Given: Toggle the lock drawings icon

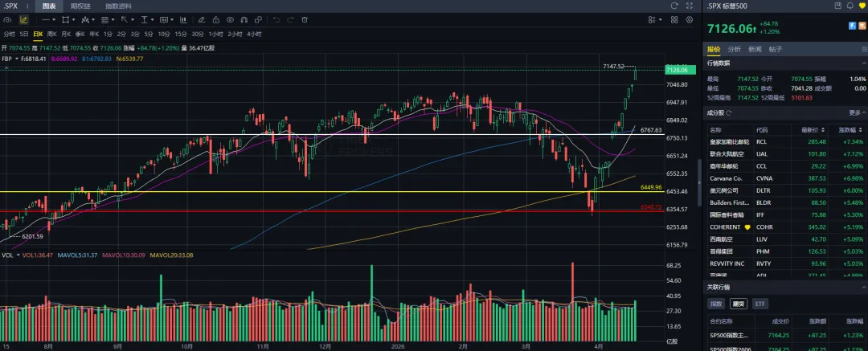Looking at the screenshot, I should click(x=216, y=18).
